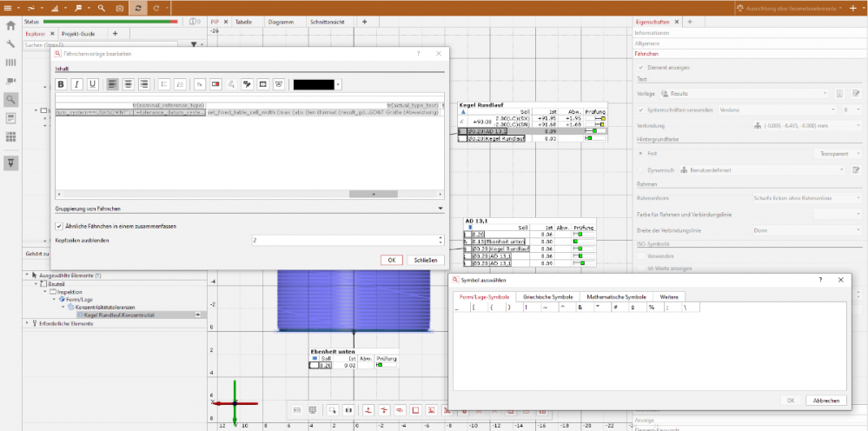Click the home icon in sidebar
The width and height of the screenshot is (868, 431).
10,26
